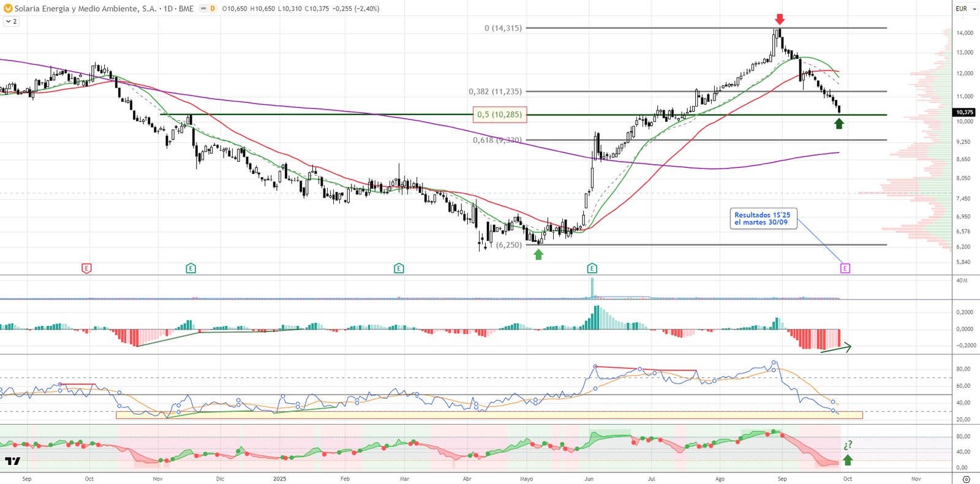980x484 pixels.
Task: Click the 2025 label on time axis
Action: click(279, 479)
